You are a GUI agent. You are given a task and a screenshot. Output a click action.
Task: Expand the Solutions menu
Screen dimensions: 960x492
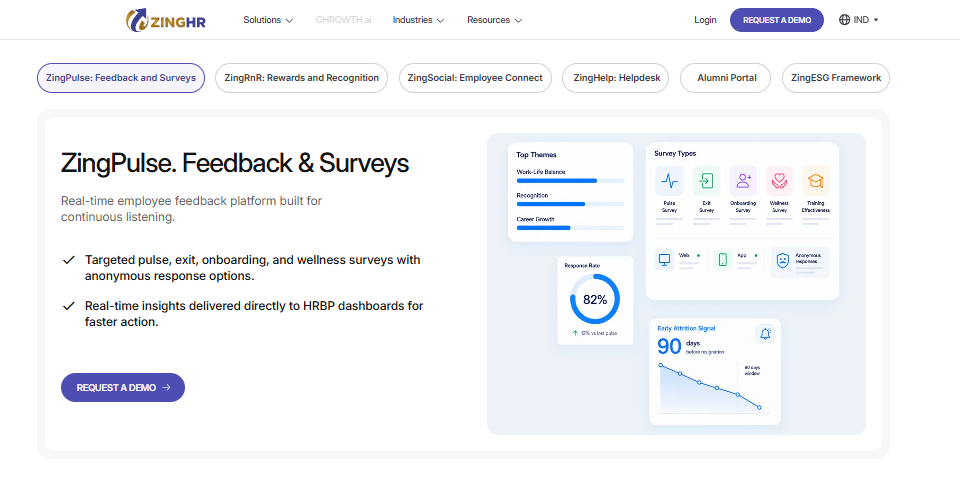pyautogui.click(x=268, y=20)
